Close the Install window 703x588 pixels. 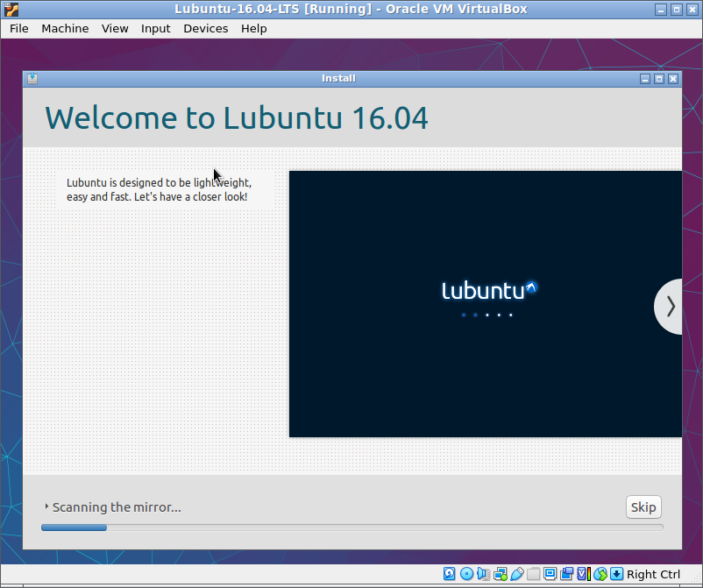673,79
